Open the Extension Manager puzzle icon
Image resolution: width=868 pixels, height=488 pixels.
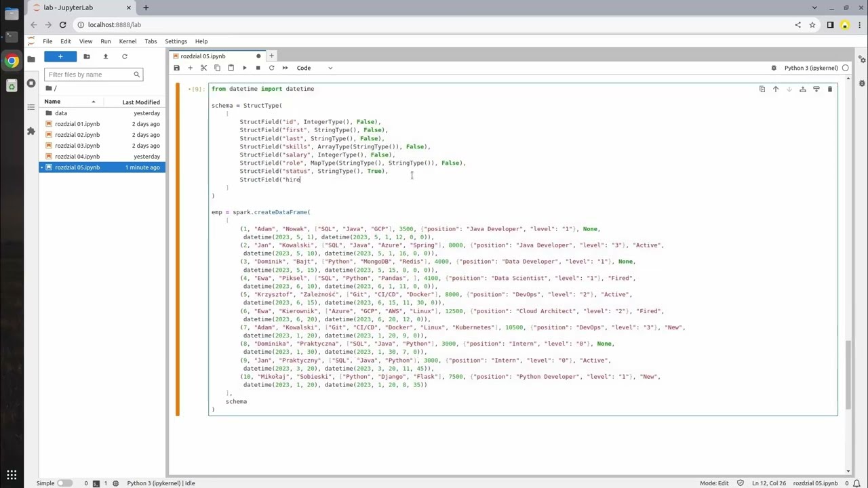pos(31,131)
